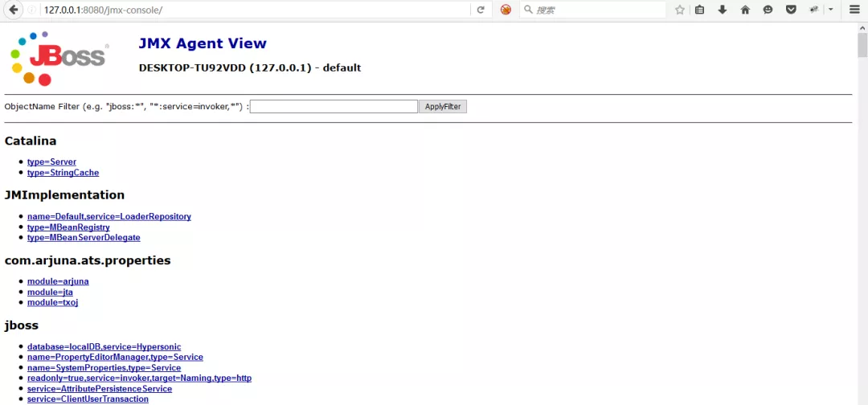Click the jboss section heading
Viewport: 868px width, 405px height.
point(22,325)
